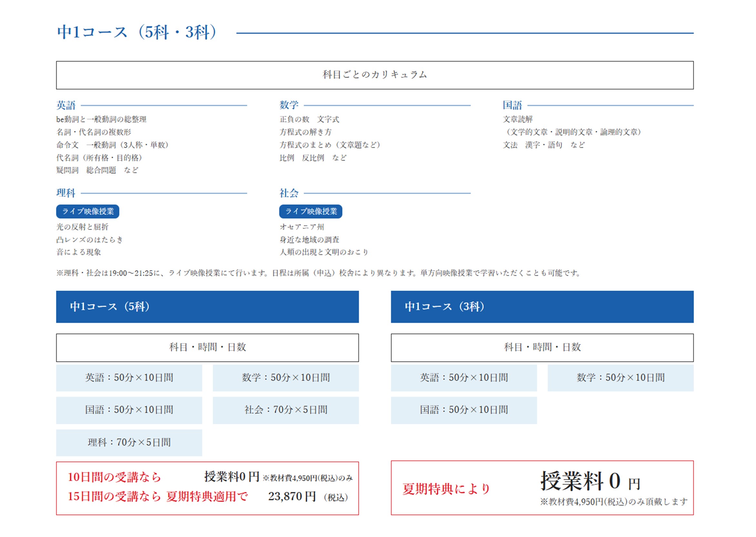Click the 数学 curriculum heading

tap(289, 105)
